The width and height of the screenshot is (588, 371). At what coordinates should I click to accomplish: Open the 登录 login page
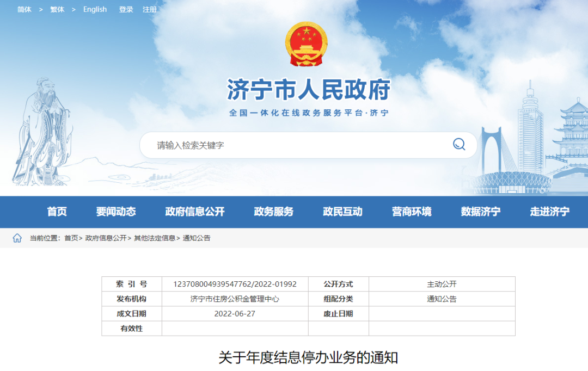125,9
